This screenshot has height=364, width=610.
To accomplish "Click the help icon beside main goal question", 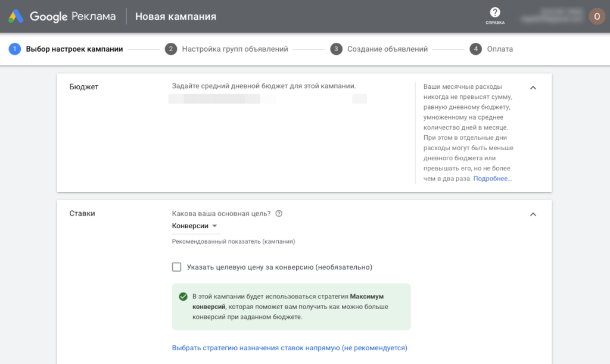I will (x=279, y=214).
